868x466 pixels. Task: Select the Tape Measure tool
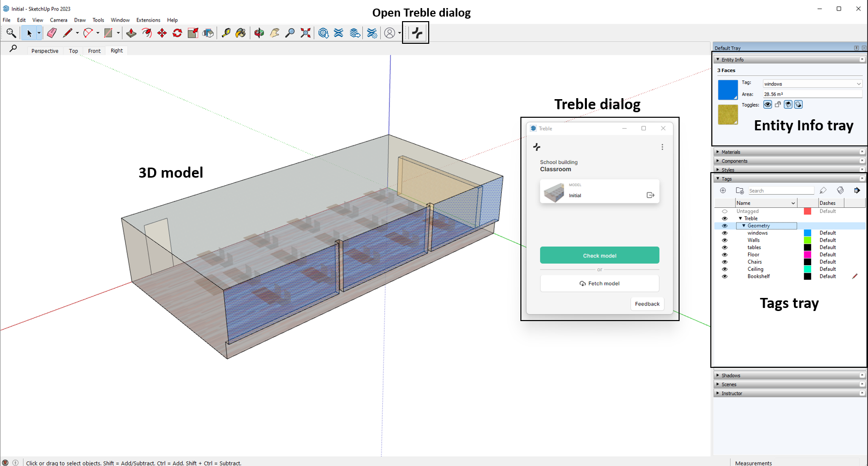[x=226, y=33]
